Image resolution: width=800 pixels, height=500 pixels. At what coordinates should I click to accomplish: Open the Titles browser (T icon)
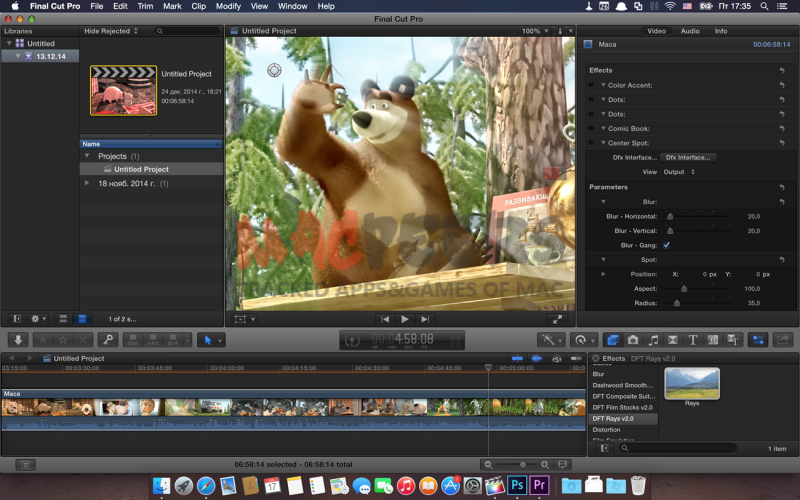(692, 340)
